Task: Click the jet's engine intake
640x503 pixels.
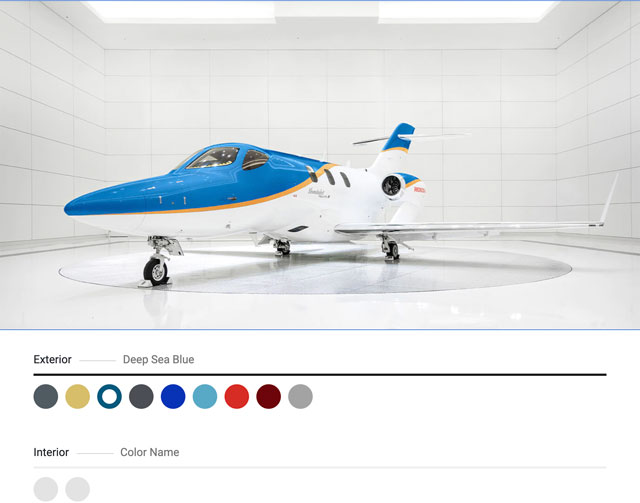Action: (x=392, y=186)
